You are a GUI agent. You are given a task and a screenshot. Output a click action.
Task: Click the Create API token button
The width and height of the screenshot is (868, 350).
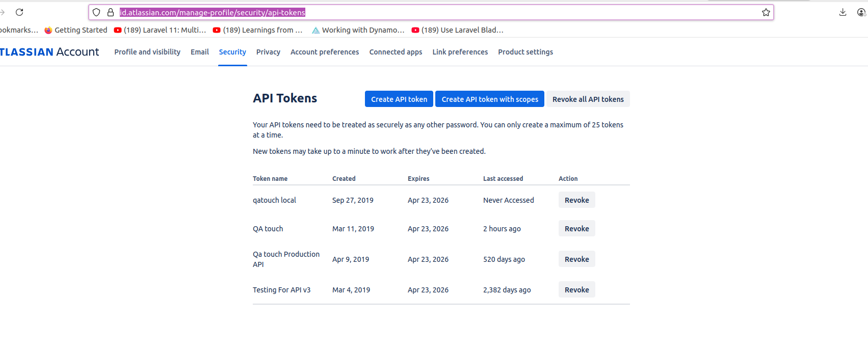tap(399, 99)
